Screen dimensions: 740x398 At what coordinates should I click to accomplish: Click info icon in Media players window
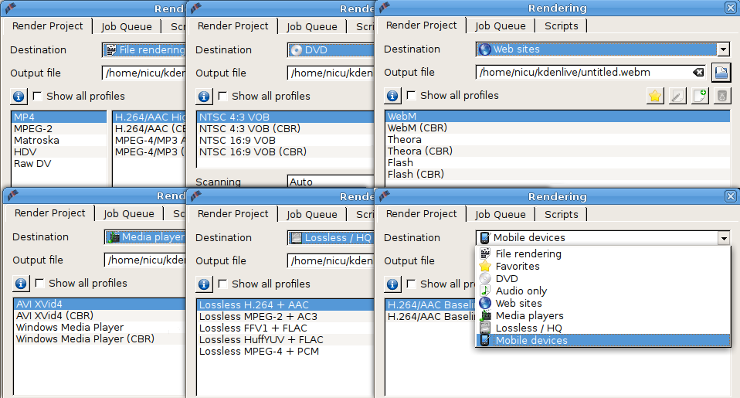[x=20, y=283]
